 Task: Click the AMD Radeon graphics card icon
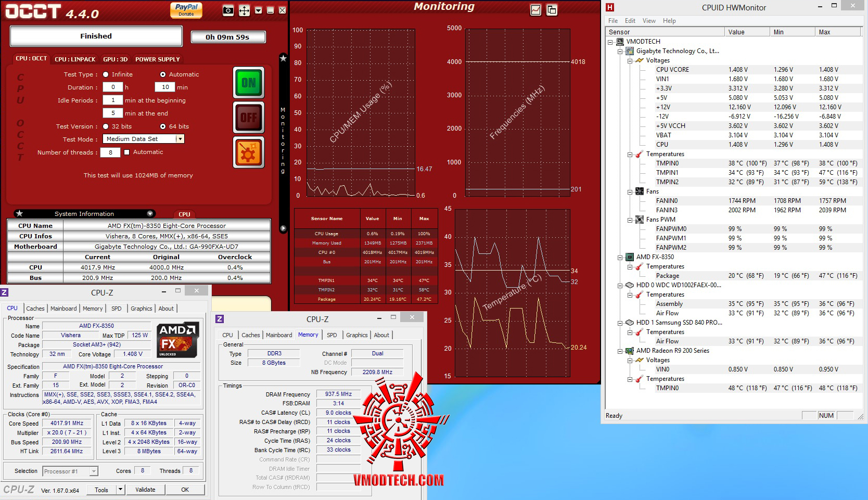pos(630,351)
